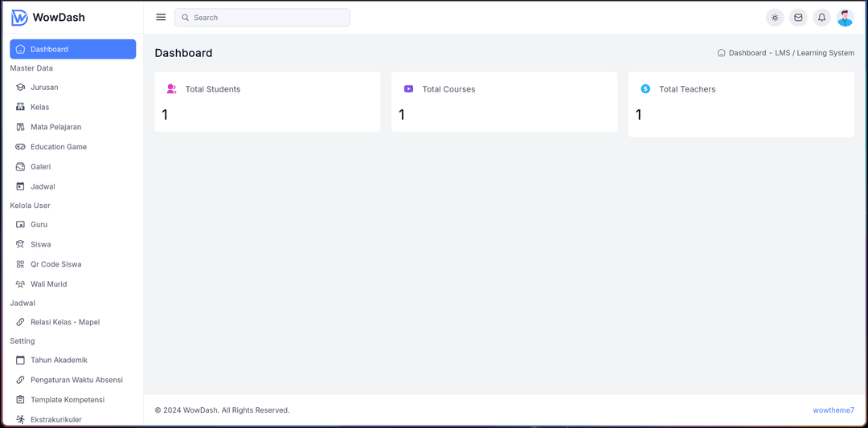
Task: Click the Jurusan graduation cap icon
Action: point(20,88)
